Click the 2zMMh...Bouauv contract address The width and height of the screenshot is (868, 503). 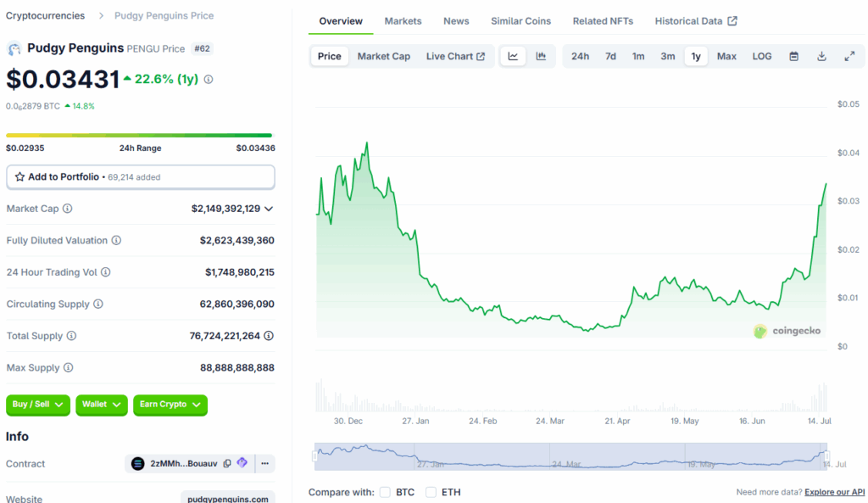(x=184, y=464)
